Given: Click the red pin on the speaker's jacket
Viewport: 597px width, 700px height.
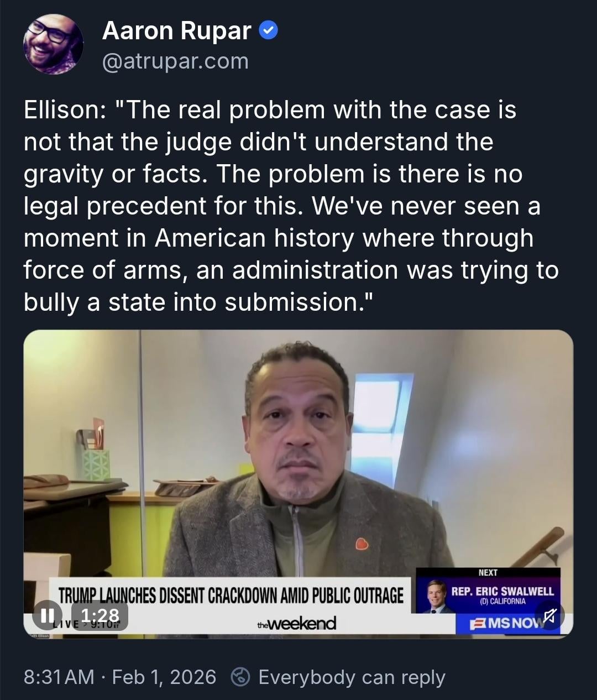Looking at the screenshot, I should coord(362,544).
